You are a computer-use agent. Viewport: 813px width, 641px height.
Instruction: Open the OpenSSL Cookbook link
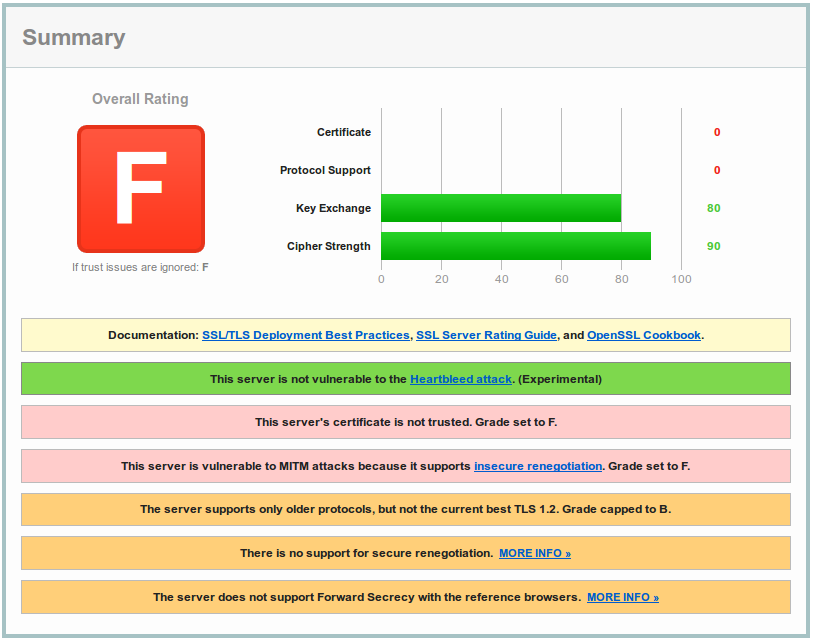(644, 335)
